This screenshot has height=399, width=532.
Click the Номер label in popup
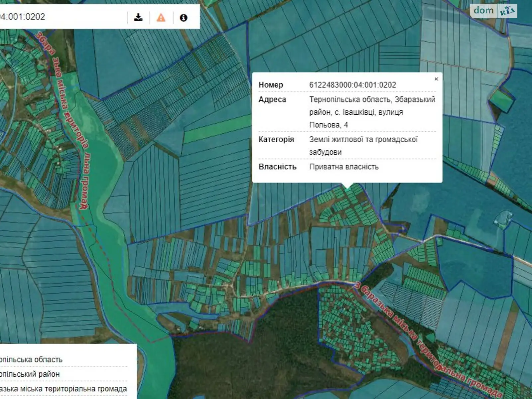coord(271,85)
